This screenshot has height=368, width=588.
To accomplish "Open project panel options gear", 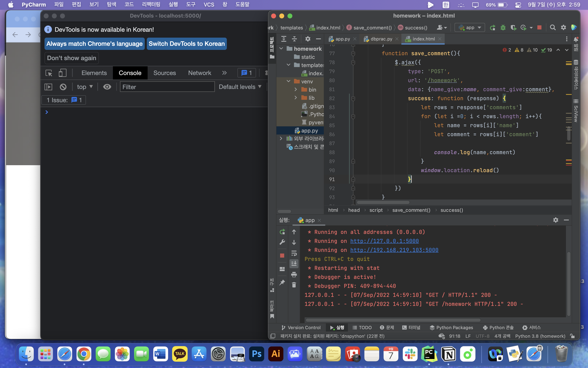I will [308, 39].
